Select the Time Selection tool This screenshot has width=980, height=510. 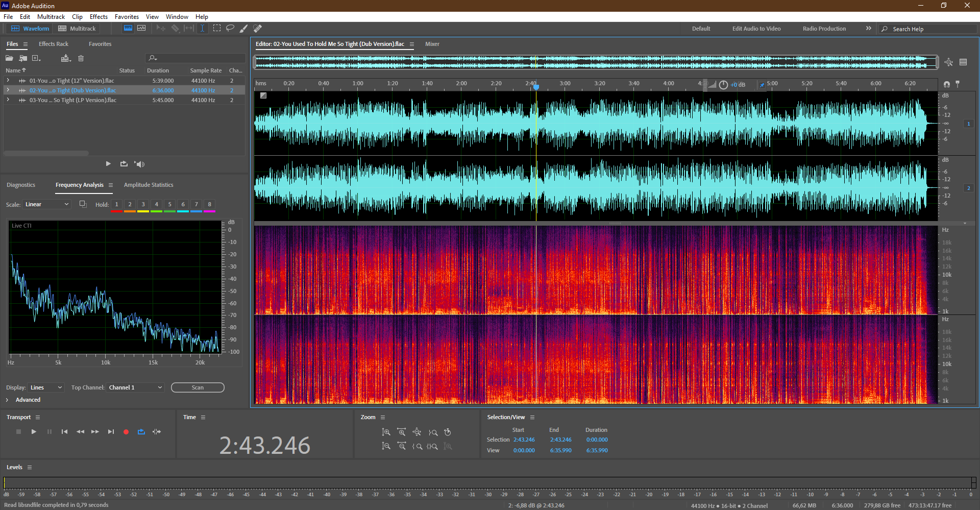[x=202, y=28]
